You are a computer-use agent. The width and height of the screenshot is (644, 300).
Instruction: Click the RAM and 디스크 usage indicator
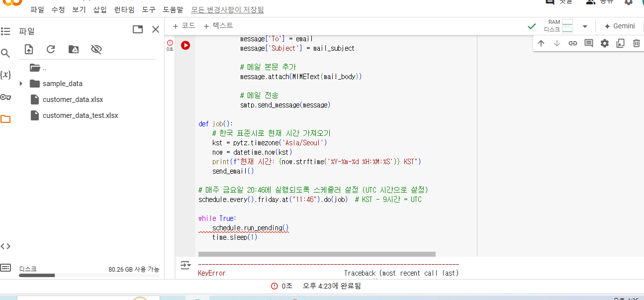[558, 26]
